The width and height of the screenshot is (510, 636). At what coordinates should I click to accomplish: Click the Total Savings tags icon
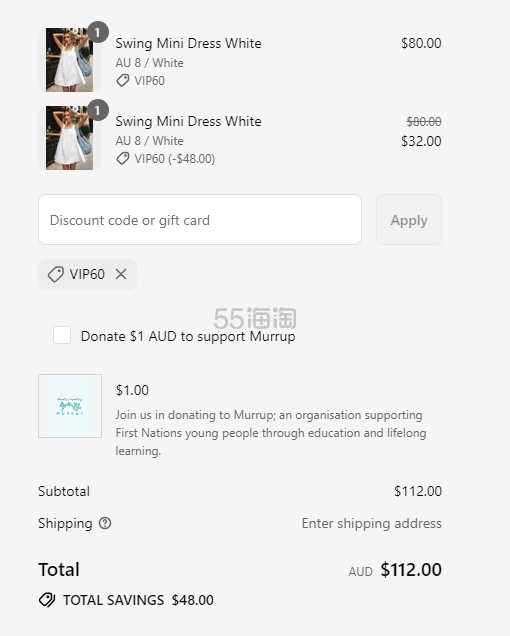tap(47, 600)
